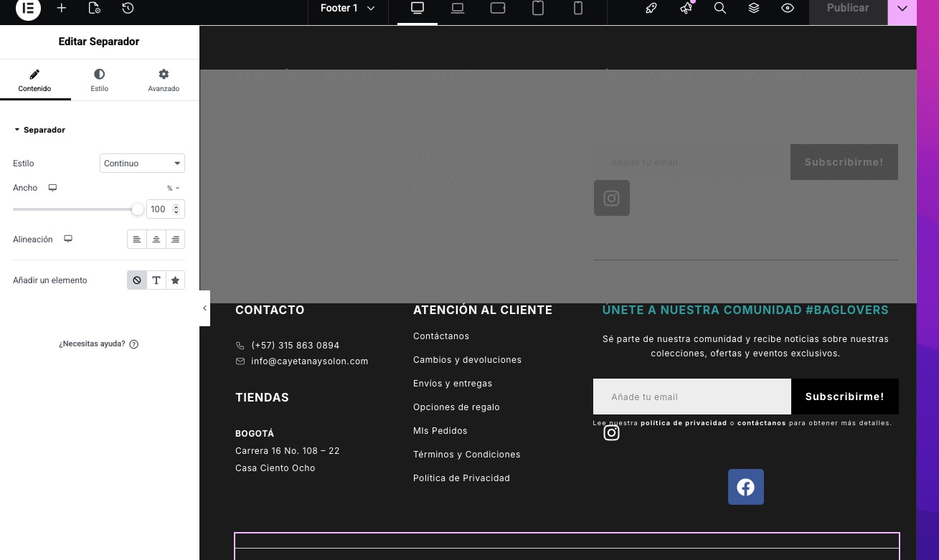Viewport: 939px width, 560px height.
Task: Switch to the Estilo tab
Action: (x=99, y=80)
